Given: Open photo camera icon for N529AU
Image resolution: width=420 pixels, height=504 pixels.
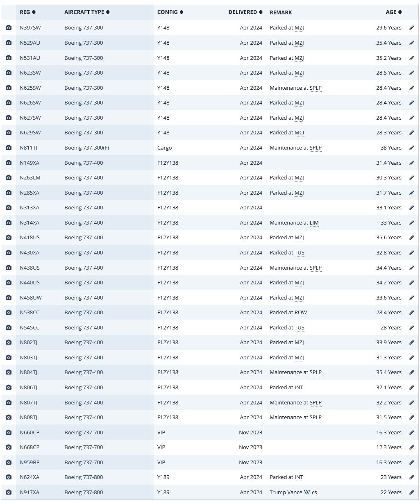Looking at the screenshot, I should 9,43.
